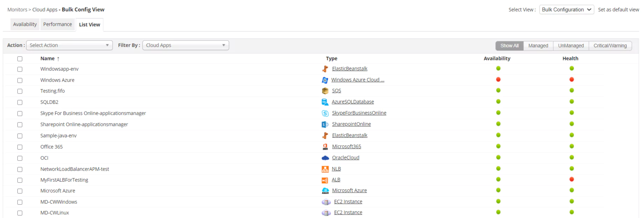The height and width of the screenshot is (218, 644).
Task: Check the MyFirstALBForTesting row checkbox
Action: click(20, 180)
